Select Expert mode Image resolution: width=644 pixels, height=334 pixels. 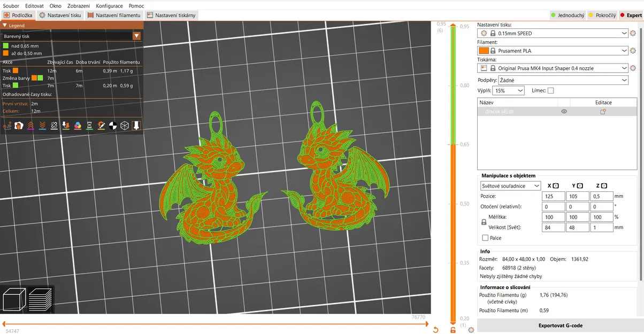coord(631,15)
